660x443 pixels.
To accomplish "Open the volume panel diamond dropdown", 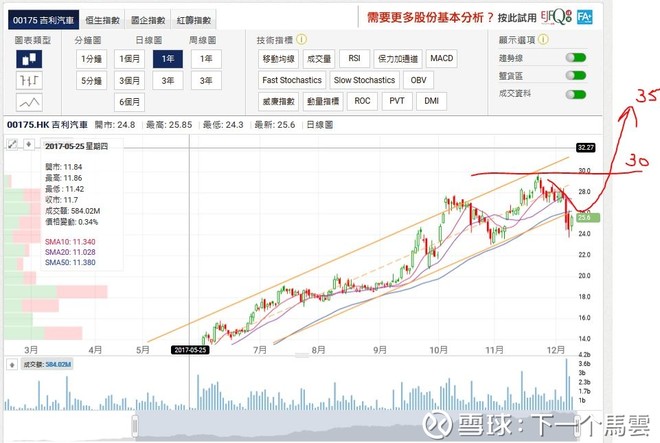I will tap(12, 365).
